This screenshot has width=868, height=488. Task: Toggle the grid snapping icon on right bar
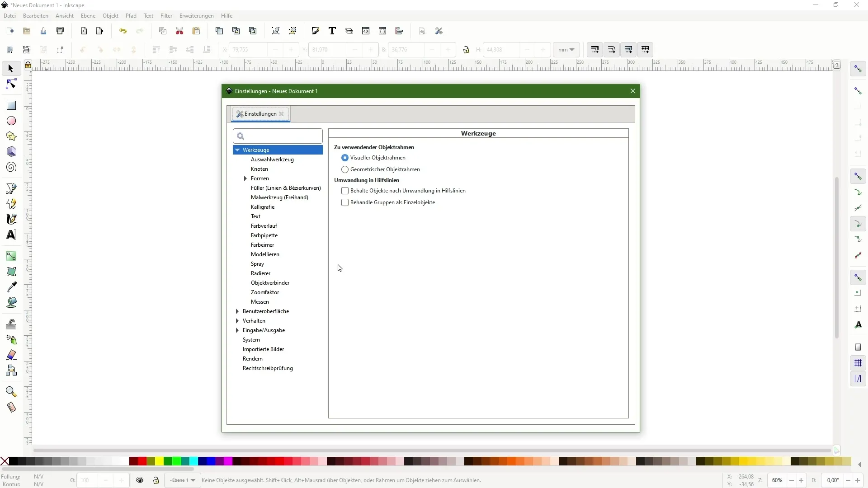pyautogui.click(x=858, y=363)
